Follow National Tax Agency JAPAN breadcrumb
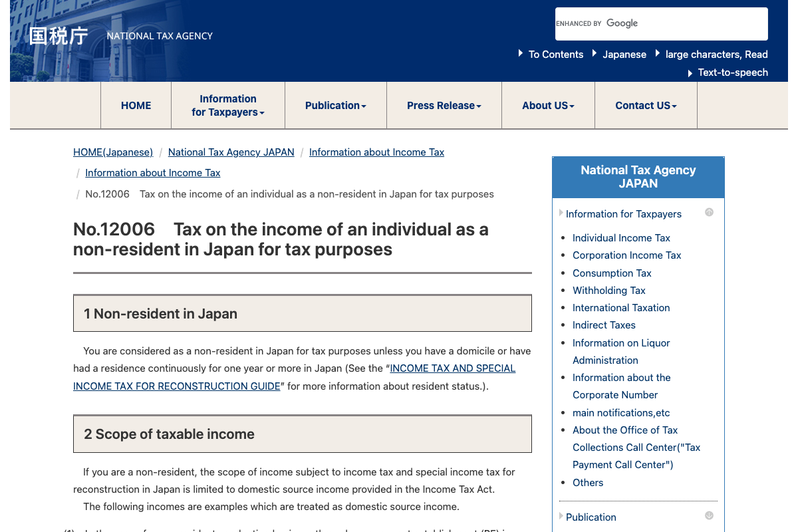The width and height of the screenshot is (798, 532). click(231, 152)
